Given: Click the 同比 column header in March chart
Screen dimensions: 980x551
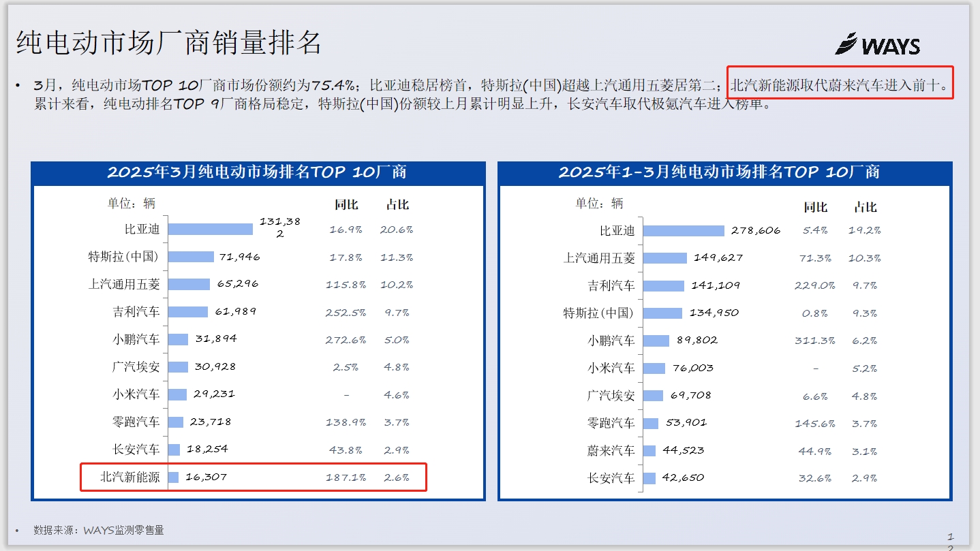Looking at the screenshot, I should 346,204.
